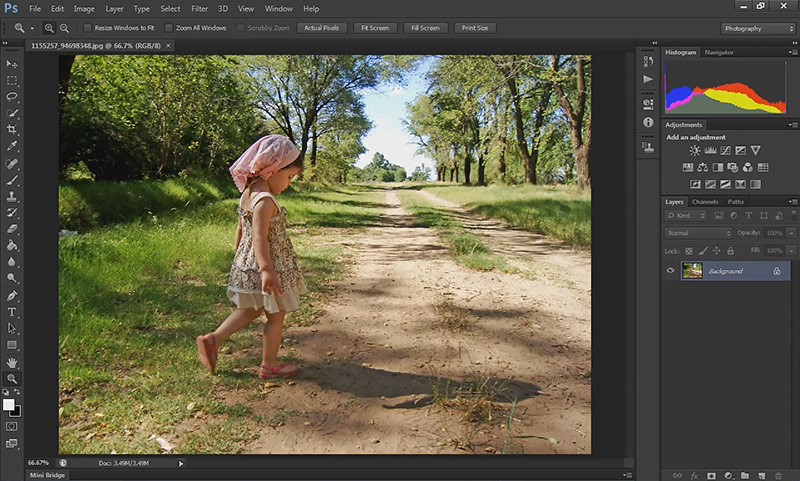The image size is (800, 481).
Task: Select the Hand tool
Action: pos(12,363)
